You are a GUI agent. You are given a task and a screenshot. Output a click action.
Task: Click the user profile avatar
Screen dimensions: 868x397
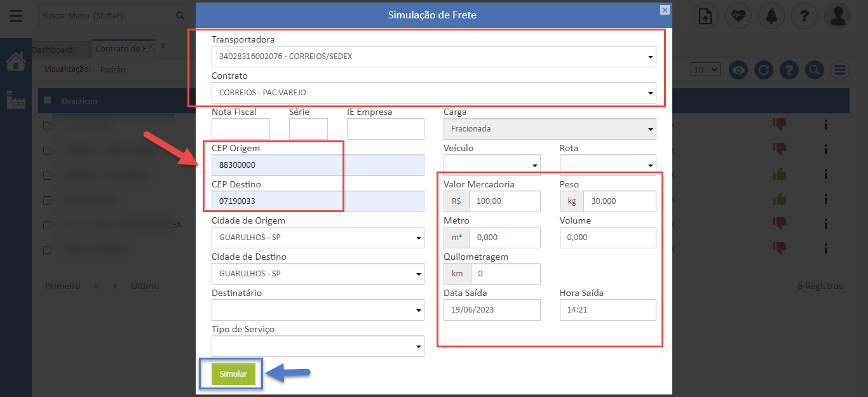837,16
